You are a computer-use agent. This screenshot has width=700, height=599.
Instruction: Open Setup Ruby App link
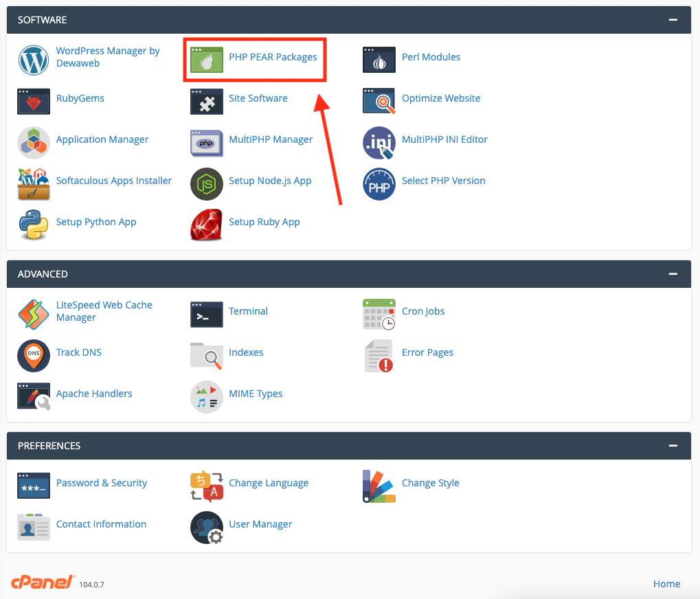pos(264,223)
